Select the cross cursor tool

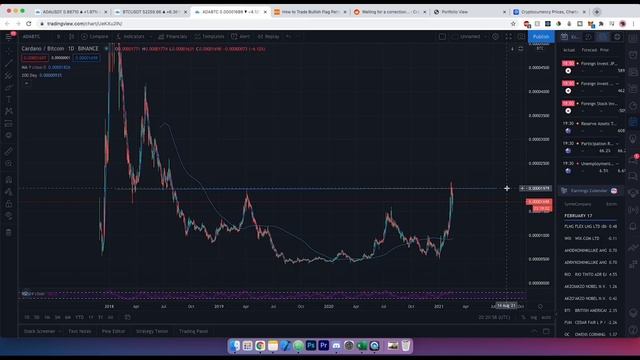9,52
